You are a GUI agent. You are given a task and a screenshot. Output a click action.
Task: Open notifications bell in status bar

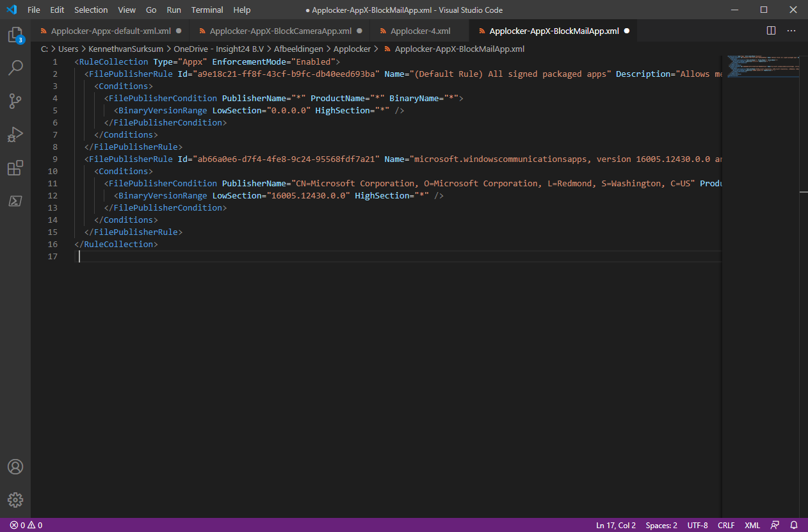(x=794, y=525)
